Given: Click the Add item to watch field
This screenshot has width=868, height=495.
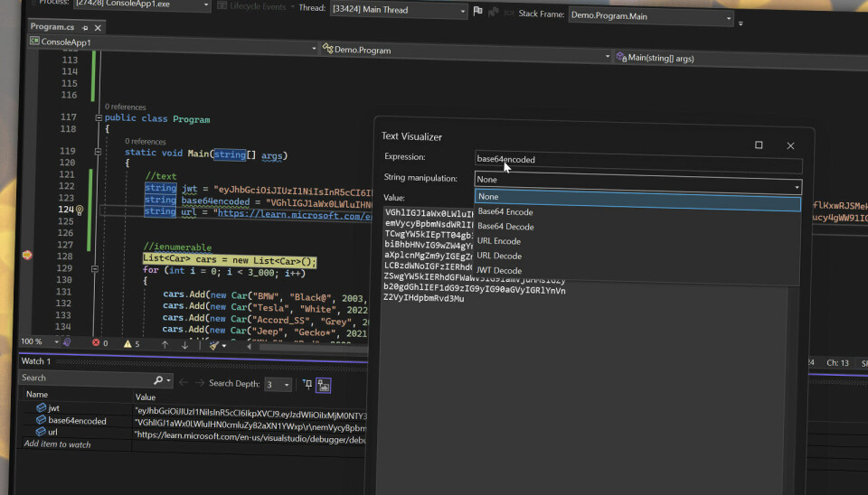Looking at the screenshot, I should [x=58, y=444].
